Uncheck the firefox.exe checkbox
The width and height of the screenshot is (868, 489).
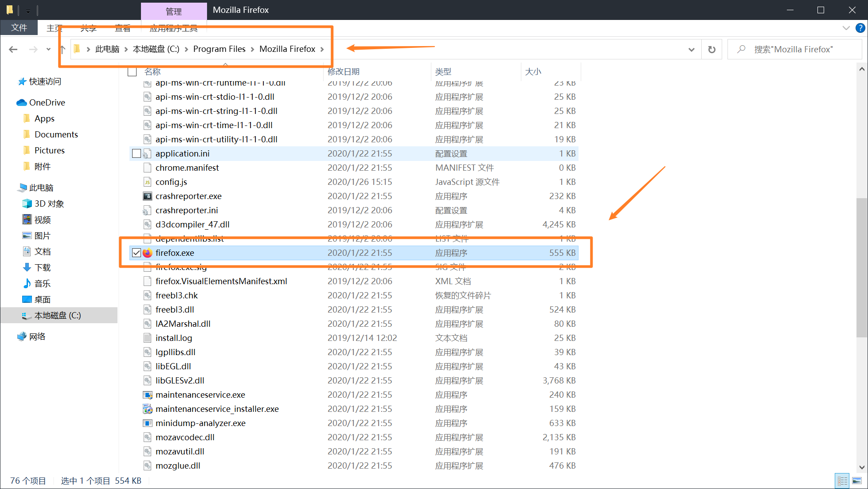click(137, 253)
